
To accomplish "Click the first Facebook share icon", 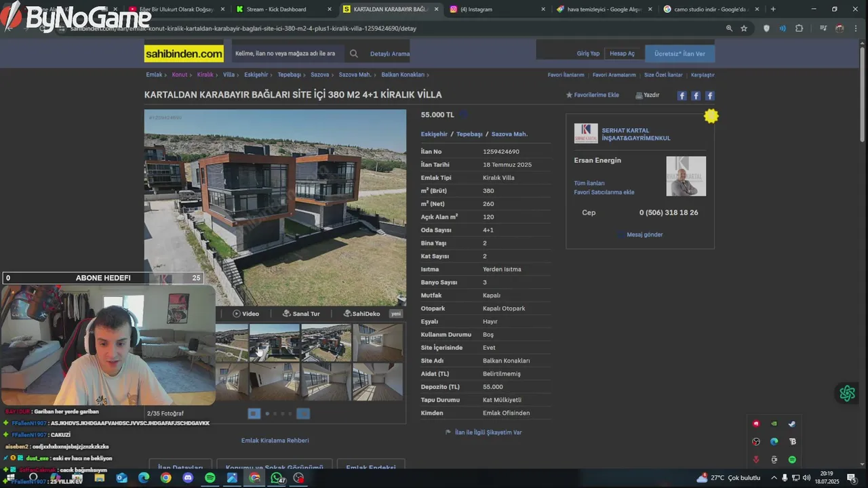I will coord(682,96).
